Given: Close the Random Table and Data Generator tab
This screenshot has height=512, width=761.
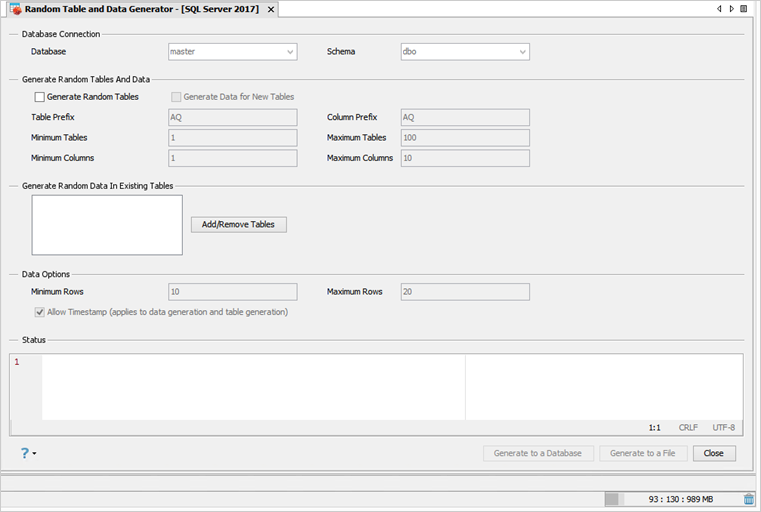Looking at the screenshot, I should 271,9.
